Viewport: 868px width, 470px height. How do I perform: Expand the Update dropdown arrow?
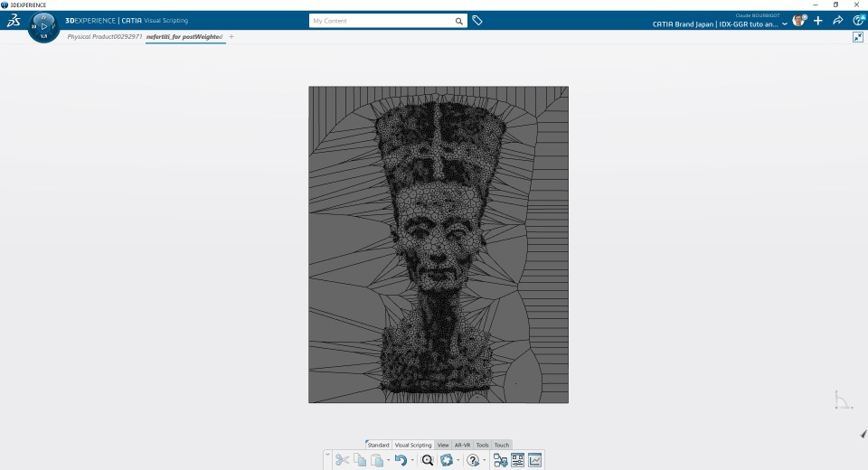458,460
